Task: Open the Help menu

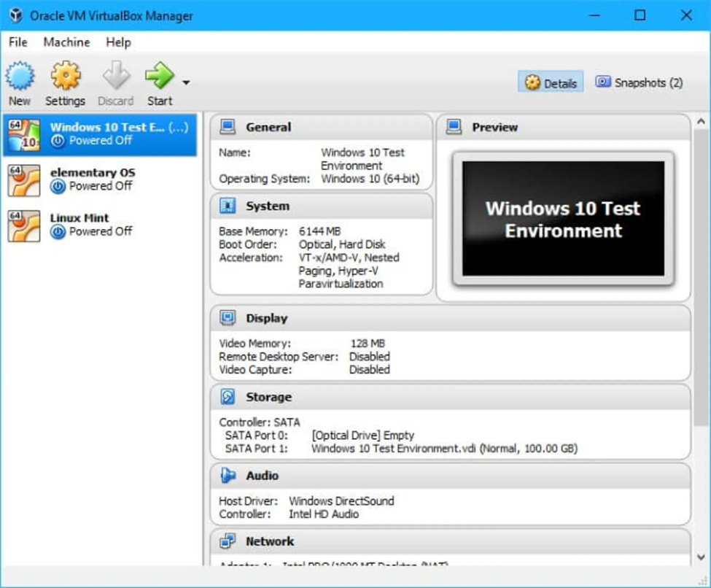Action: 118,42
